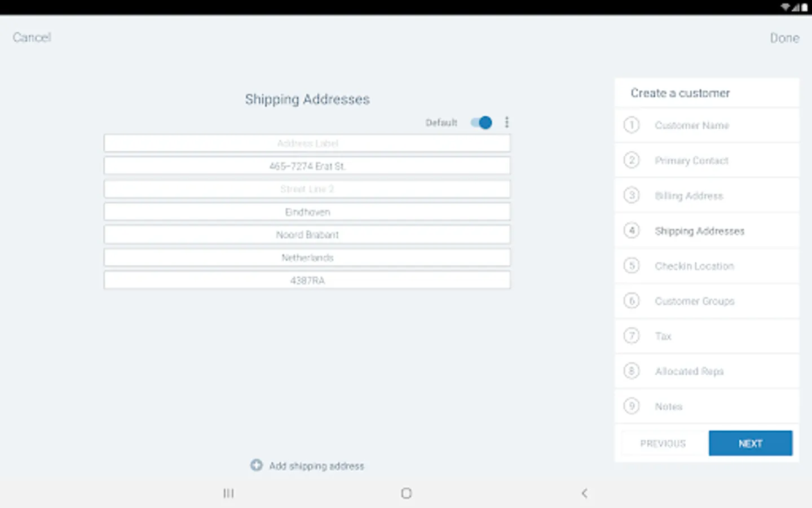Open Shipping Addresses step
812x508 pixels.
tap(707, 230)
